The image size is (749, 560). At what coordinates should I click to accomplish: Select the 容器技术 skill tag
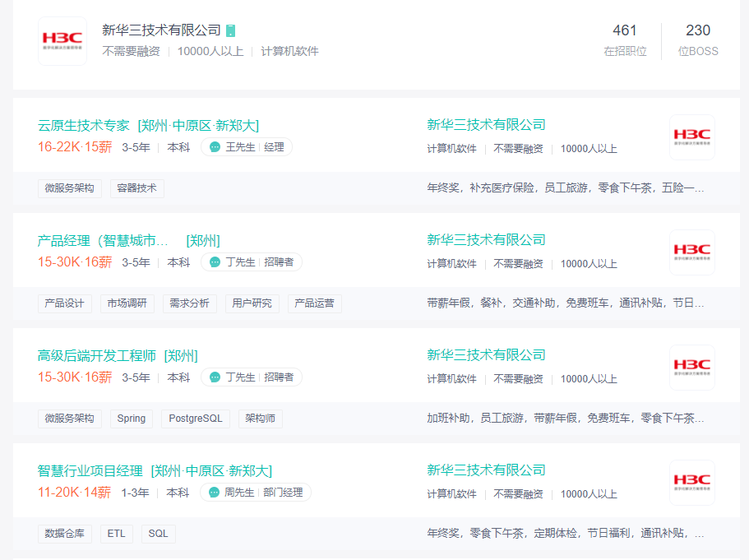(137, 188)
